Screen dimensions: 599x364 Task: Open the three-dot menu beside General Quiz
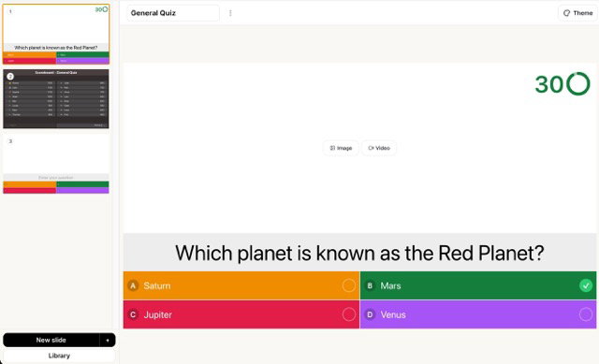tap(230, 13)
